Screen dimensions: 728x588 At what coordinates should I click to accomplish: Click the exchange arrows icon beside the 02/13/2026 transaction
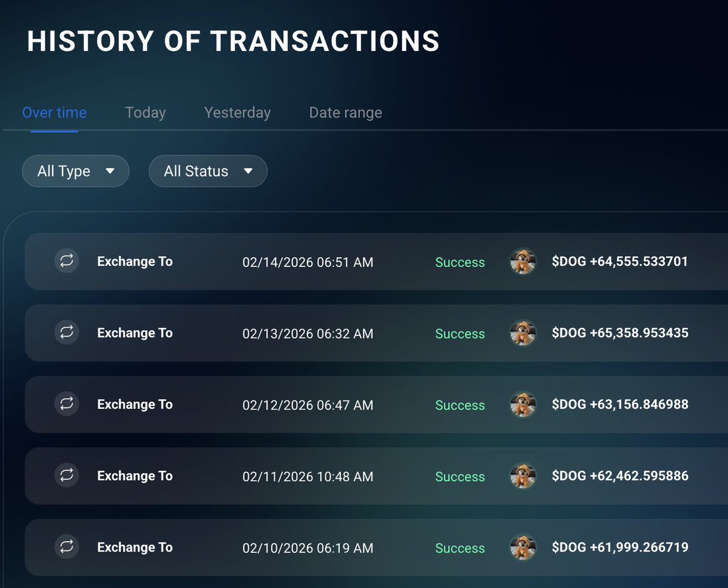tap(67, 333)
